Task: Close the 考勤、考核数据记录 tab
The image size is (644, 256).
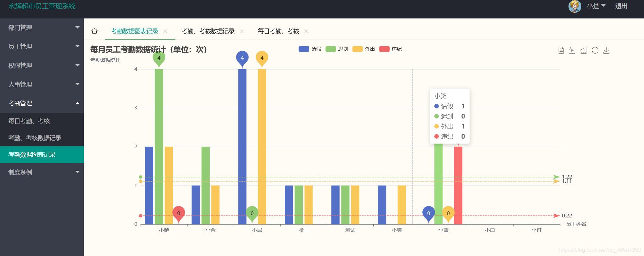Action: pyautogui.click(x=241, y=31)
